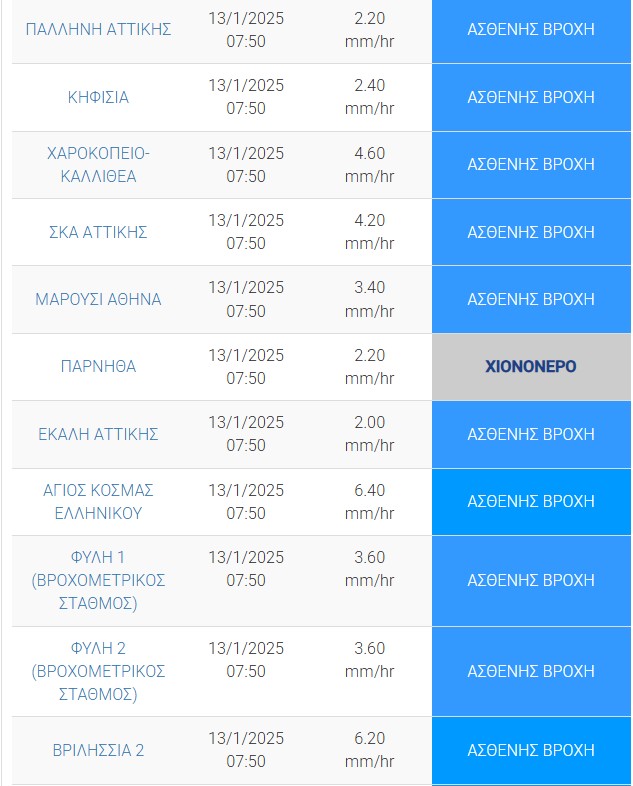Viewport: 633px width, 786px height.
Task: Go to ΜΑΡΟΥΣΙ ΑΘΗΝΑ station
Action: 98,299
